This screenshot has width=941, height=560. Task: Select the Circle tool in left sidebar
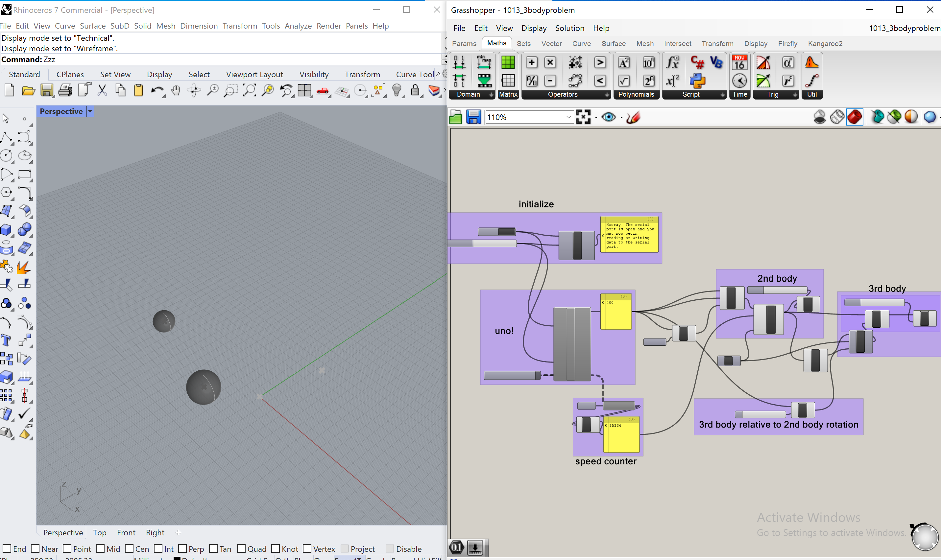coord(7,155)
